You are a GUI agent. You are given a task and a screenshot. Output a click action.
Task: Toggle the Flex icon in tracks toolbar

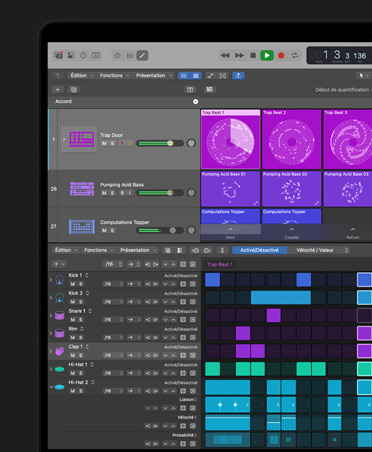(x=223, y=76)
